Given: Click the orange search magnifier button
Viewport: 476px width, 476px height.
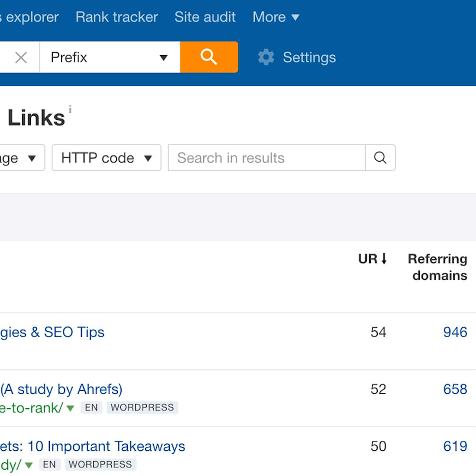Looking at the screenshot, I should 209,57.
